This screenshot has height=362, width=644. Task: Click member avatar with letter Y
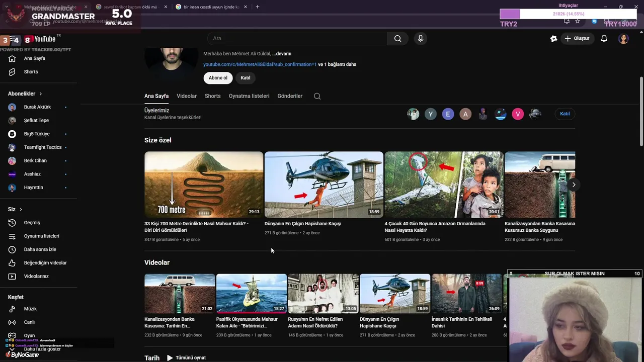coord(430,114)
